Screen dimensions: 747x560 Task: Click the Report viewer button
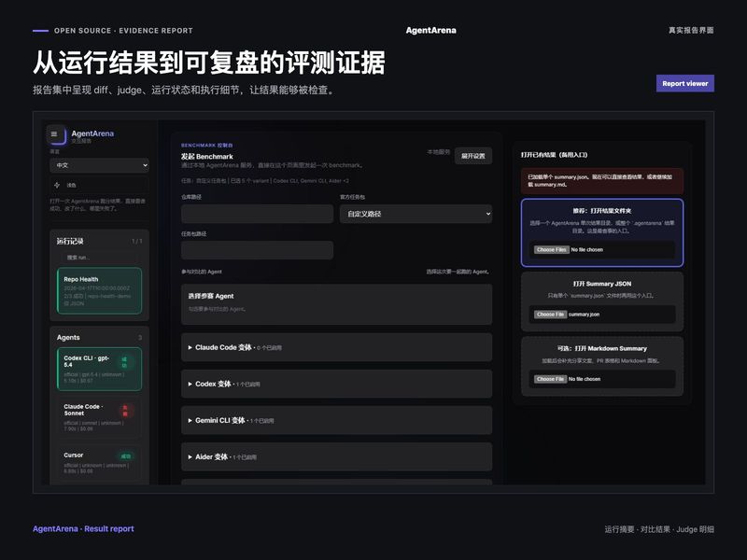(x=684, y=83)
